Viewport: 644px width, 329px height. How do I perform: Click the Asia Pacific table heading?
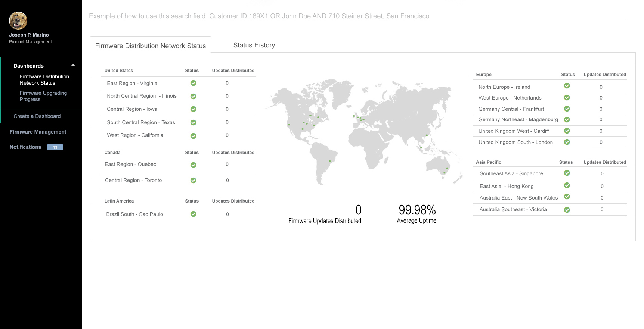488,162
